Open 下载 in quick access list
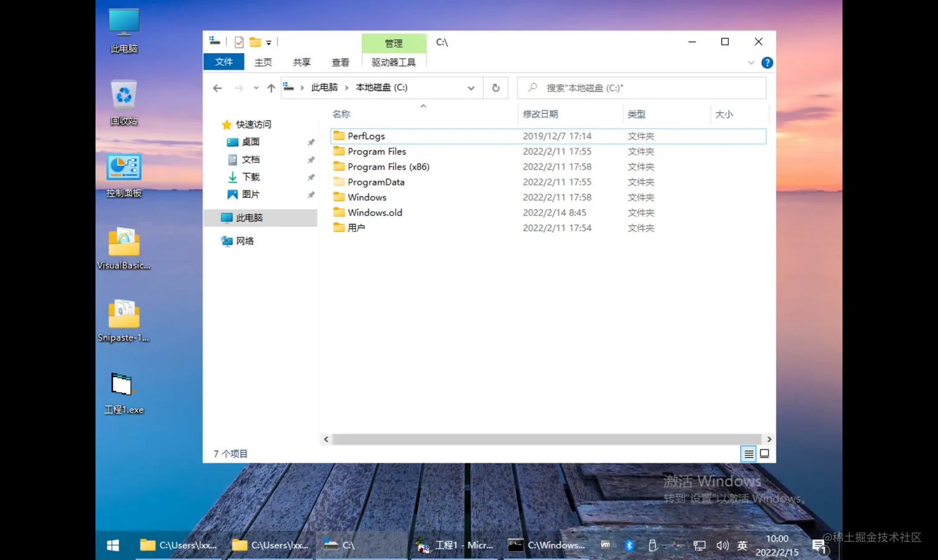Screen dimensions: 938x560 click(x=251, y=177)
